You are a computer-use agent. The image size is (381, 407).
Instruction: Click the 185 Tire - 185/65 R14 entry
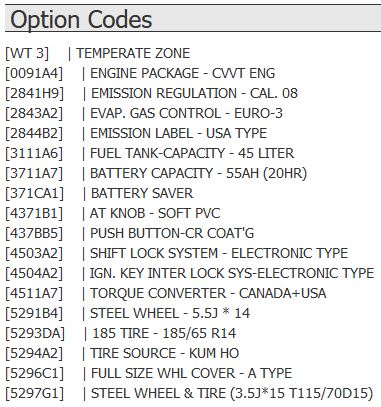[x=121, y=333]
